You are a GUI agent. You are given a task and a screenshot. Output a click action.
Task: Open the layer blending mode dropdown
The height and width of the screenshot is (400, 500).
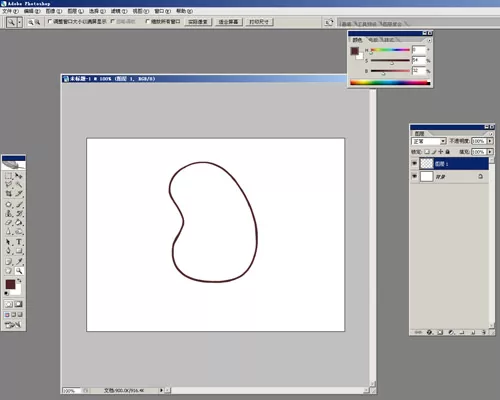[429, 141]
